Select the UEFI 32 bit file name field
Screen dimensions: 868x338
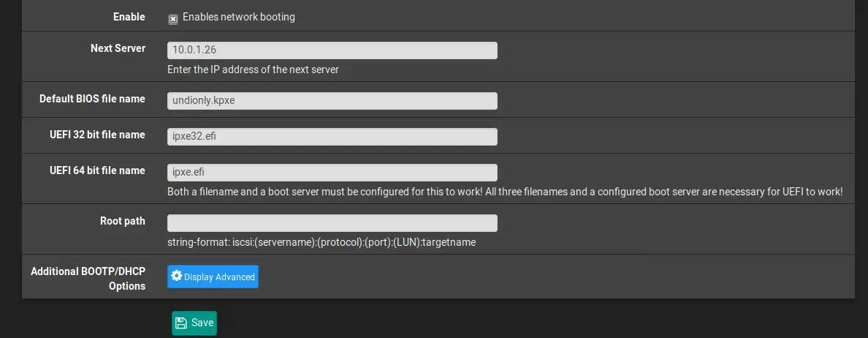tap(332, 137)
